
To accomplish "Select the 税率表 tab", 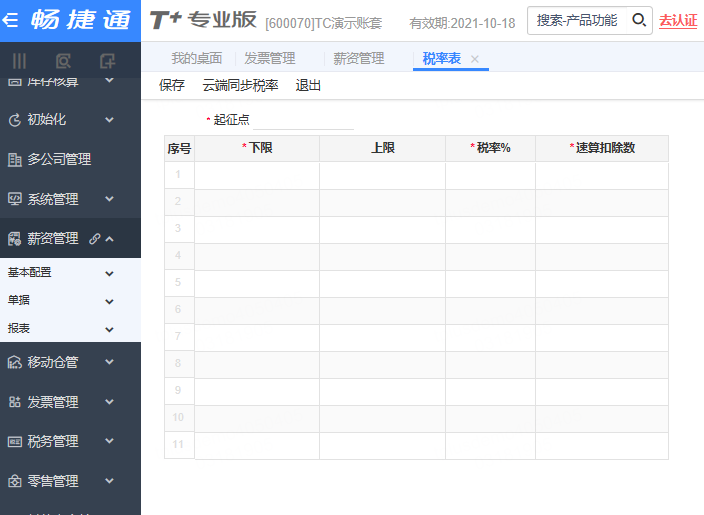I will click(x=442, y=58).
